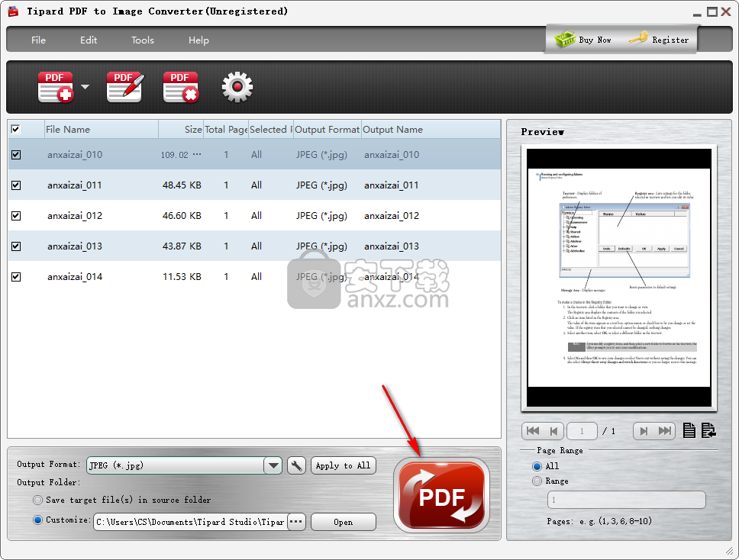Open output settings wrench icon
739x560 pixels.
coord(296,465)
